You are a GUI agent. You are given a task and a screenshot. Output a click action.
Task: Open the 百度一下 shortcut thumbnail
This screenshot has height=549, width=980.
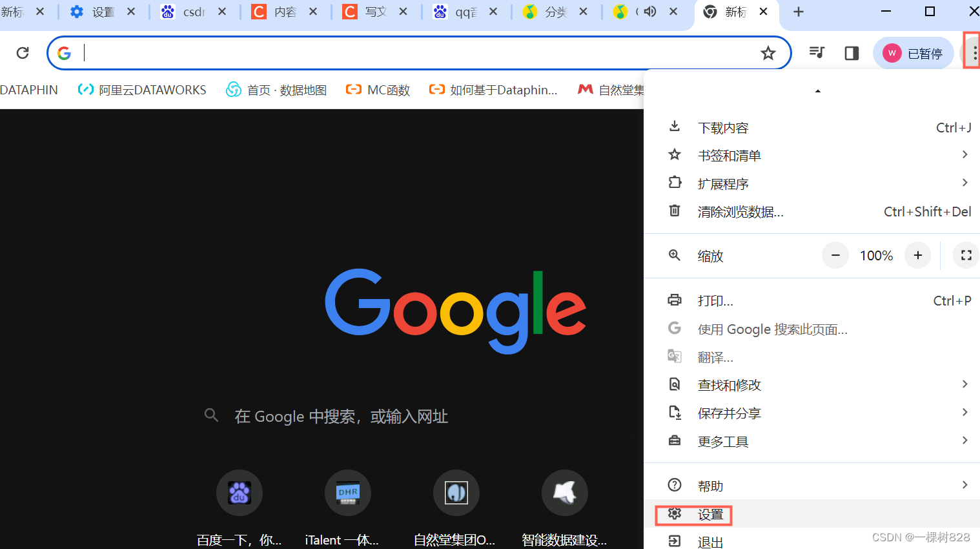[x=239, y=493]
